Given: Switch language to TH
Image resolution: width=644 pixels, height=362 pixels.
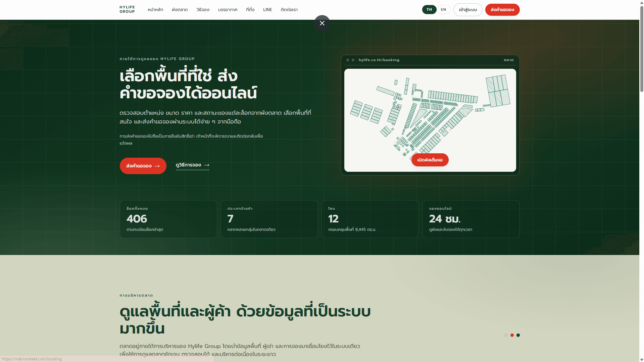Looking at the screenshot, I should (429, 9).
